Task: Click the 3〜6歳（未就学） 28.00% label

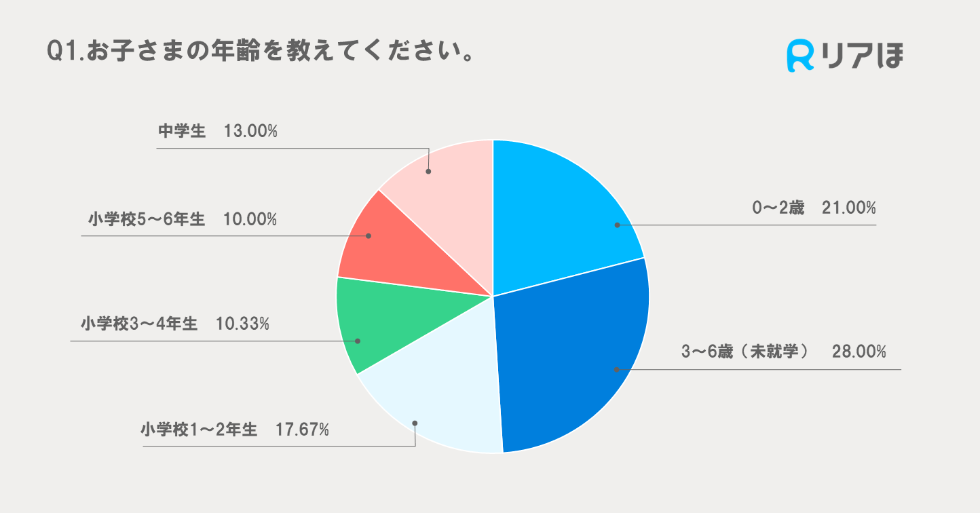Action: coord(783,352)
